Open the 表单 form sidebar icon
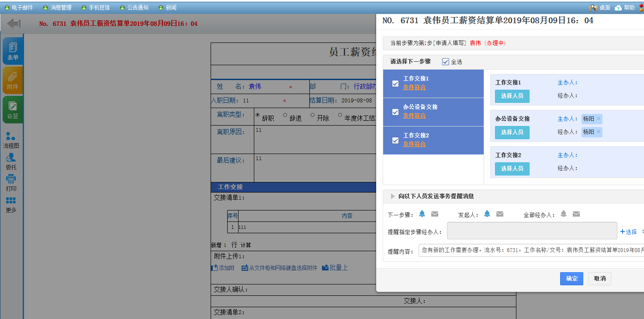This screenshot has width=644, height=319. pos(13,51)
